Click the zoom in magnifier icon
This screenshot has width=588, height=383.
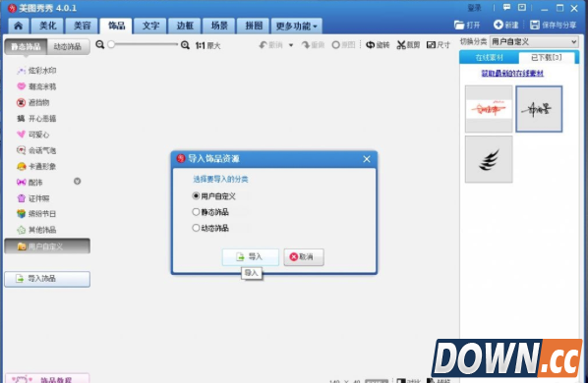point(185,45)
